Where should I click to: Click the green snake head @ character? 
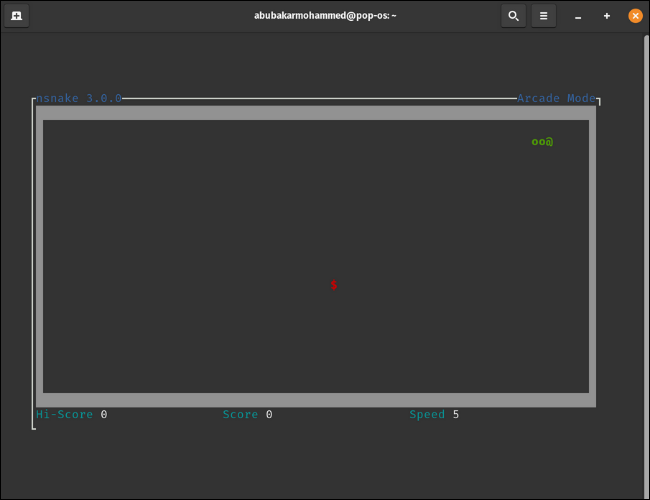point(549,142)
